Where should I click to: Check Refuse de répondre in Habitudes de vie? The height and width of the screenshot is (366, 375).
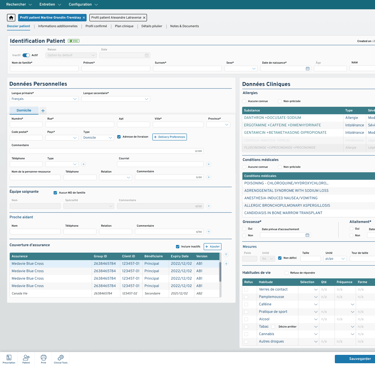pos(286,273)
